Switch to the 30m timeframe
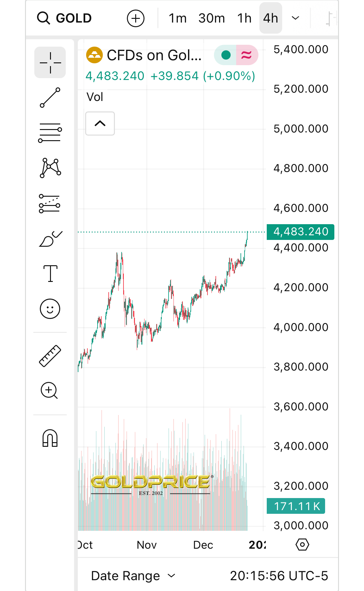Image resolution: width=364 pixels, height=591 pixels. click(211, 18)
